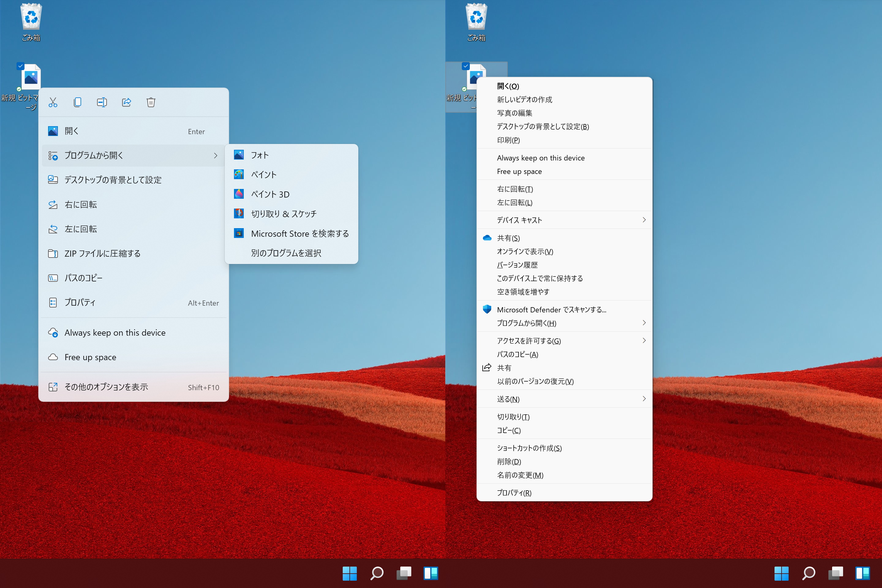Enable Always keep on this device

coord(114,332)
